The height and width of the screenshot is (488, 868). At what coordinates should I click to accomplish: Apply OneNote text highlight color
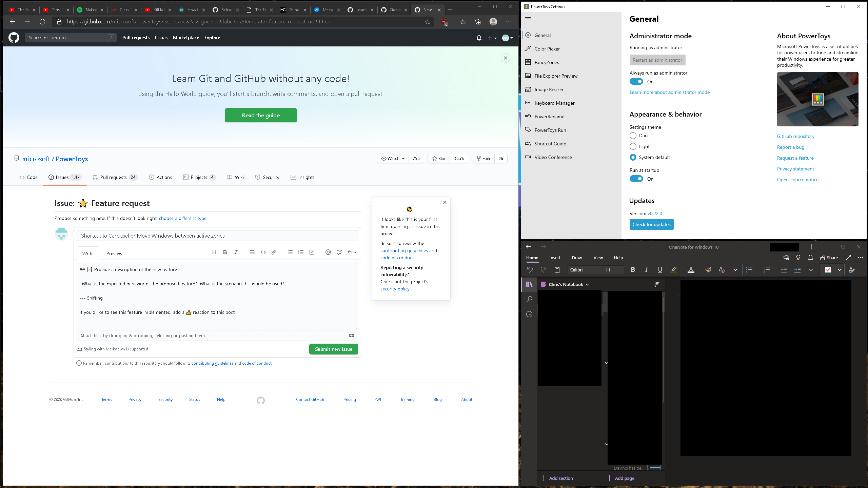[674, 270]
